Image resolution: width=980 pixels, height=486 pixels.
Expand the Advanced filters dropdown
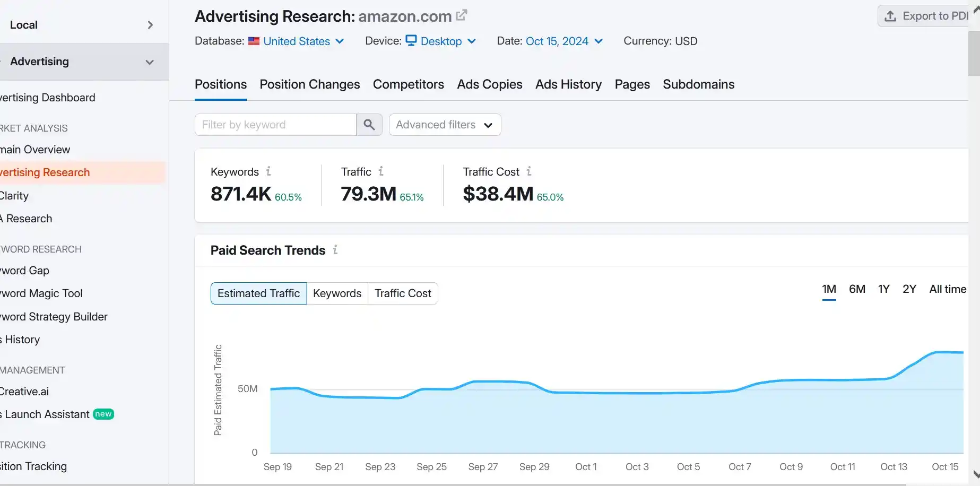click(445, 125)
